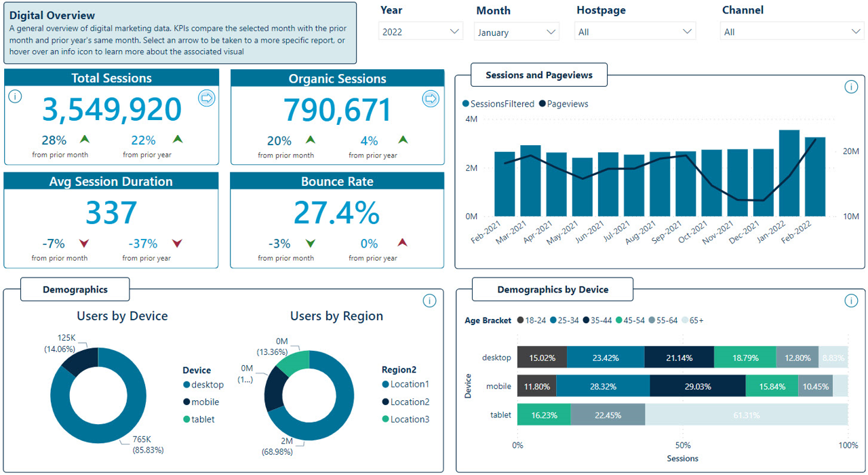
Task: Expand the Year dropdown showing 2022
Action: tap(420, 32)
